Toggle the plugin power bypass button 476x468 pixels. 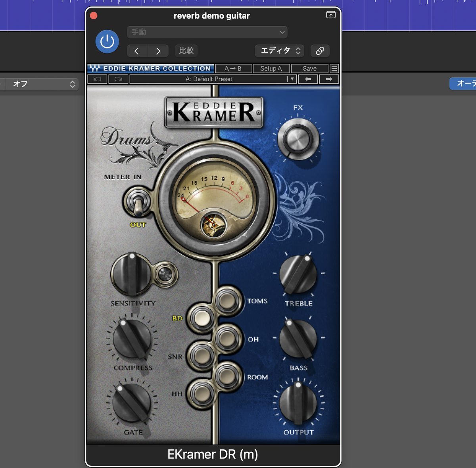pos(107,41)
